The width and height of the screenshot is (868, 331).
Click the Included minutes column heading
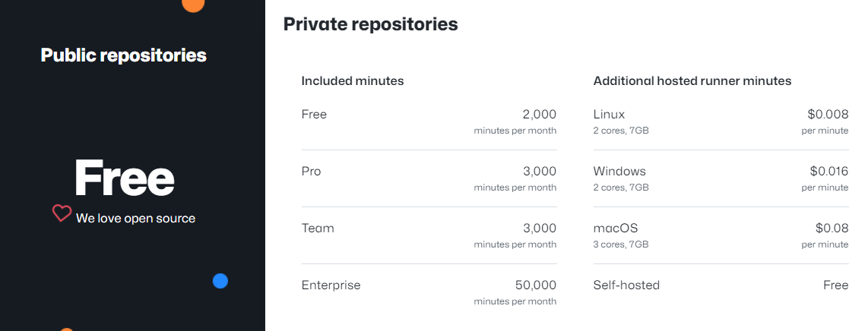(353, 80)
